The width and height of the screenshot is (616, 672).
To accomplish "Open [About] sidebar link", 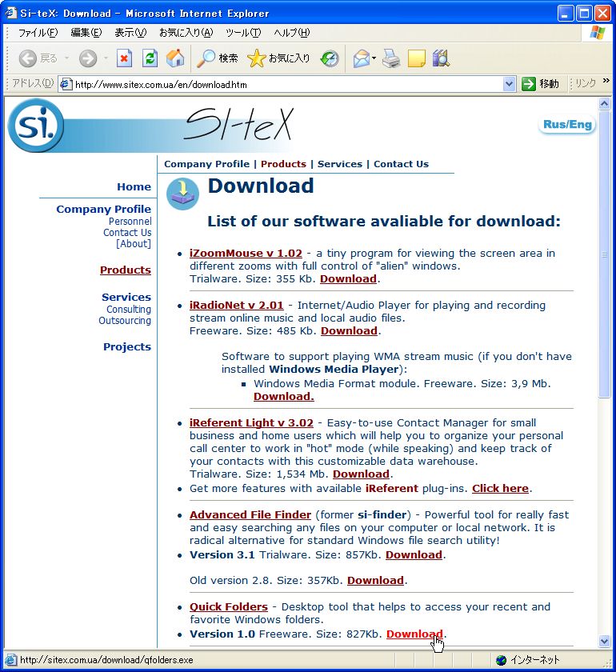I will coord(134,243).
